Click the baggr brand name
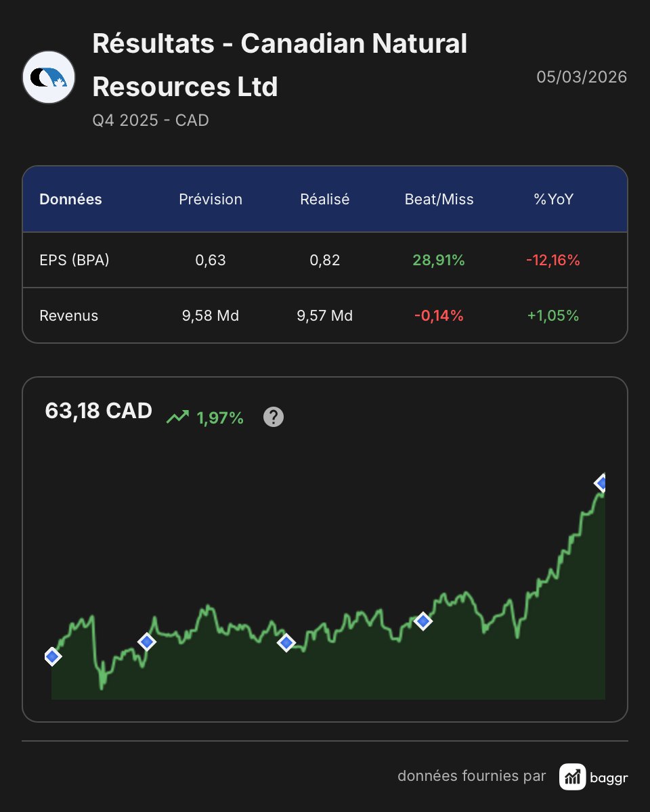This screenshot has height=812, width=650. pos(610,778)
